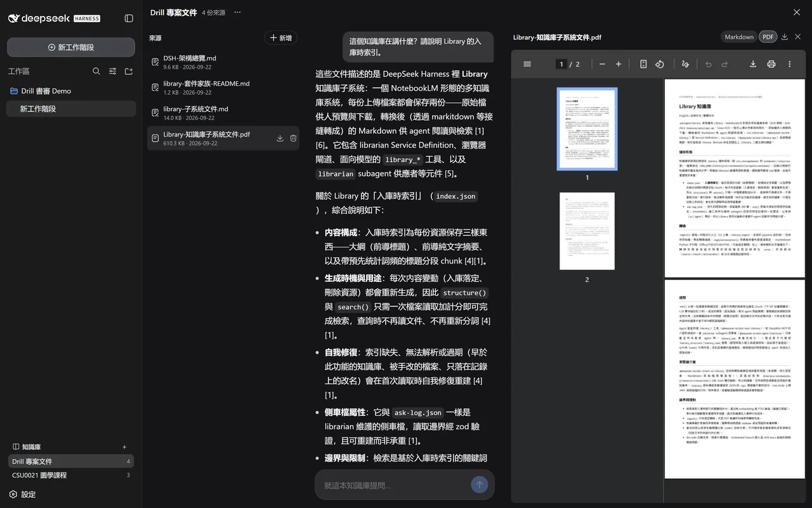Viewport: 812px width, 508px height.
Task: Click the PDF page number field
Action: [x=561, y=64]
